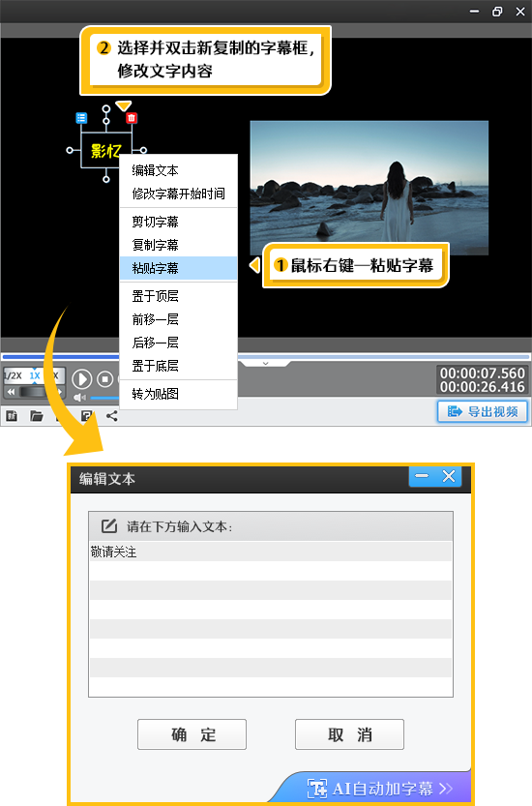Stop the video playback
532x806 pixels.
tap(104, 379)
